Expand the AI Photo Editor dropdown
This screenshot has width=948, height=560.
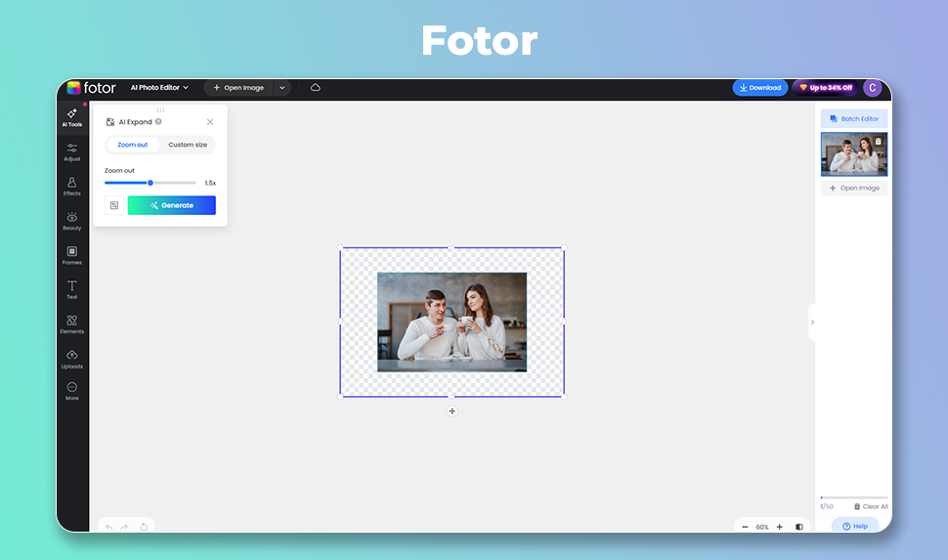click(159, 88)
